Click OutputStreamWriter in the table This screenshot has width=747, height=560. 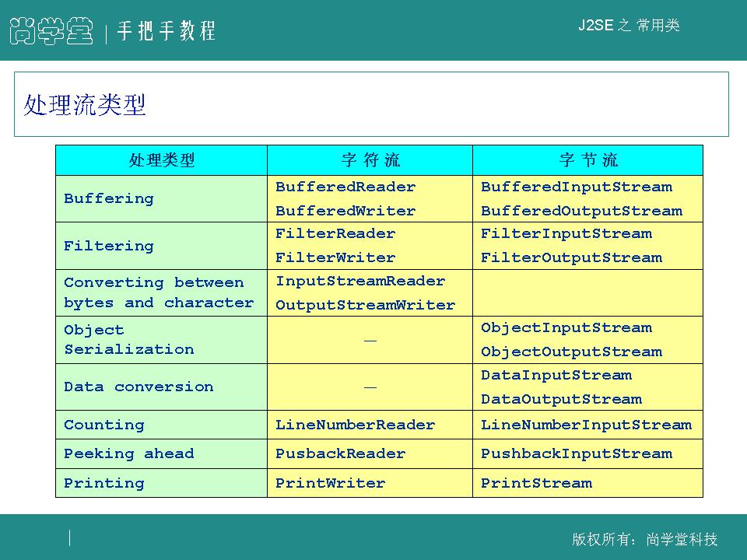(366, 305)
